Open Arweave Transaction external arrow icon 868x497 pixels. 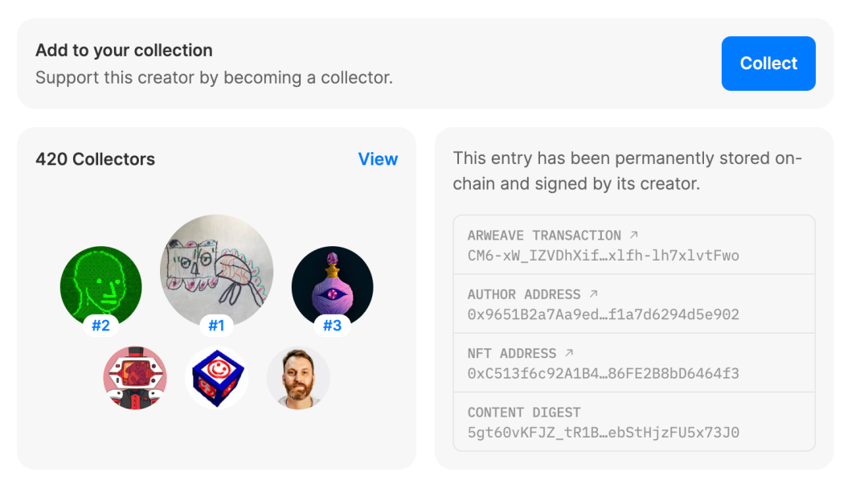click(x=633, y=235)
